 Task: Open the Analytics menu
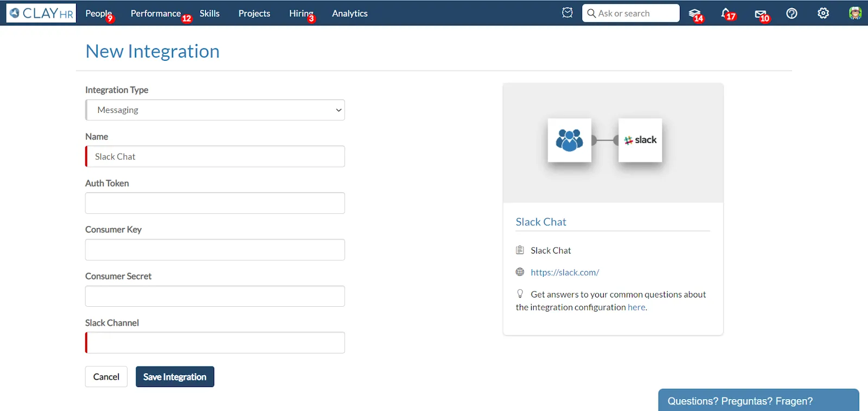click(349, 13)
